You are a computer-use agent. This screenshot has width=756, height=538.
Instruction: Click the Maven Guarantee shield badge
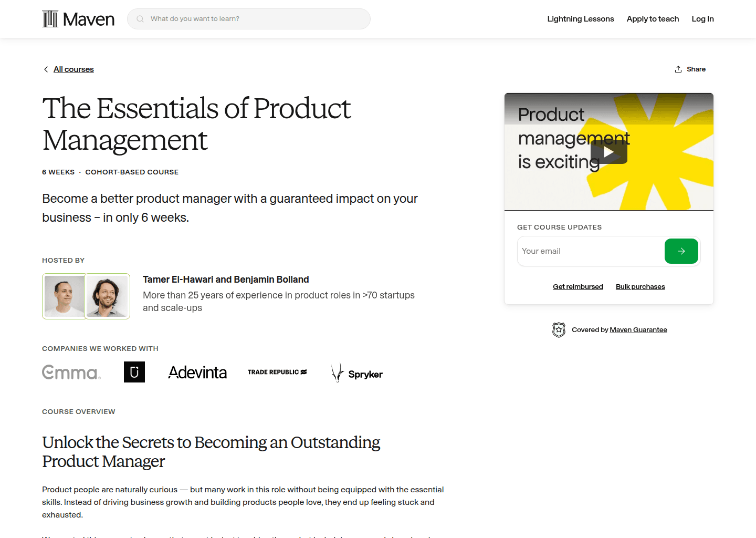559,329
